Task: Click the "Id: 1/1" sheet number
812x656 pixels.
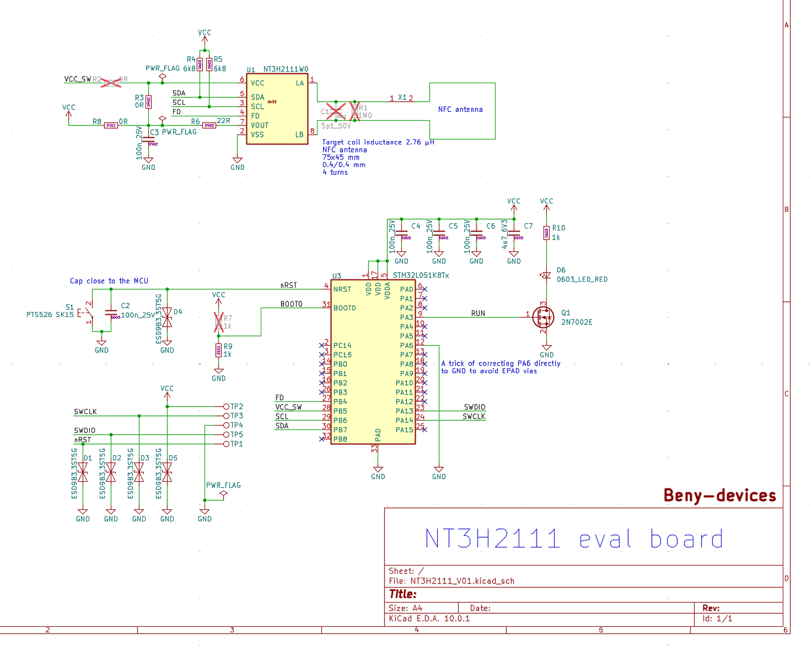Action: tap(718, 618)
